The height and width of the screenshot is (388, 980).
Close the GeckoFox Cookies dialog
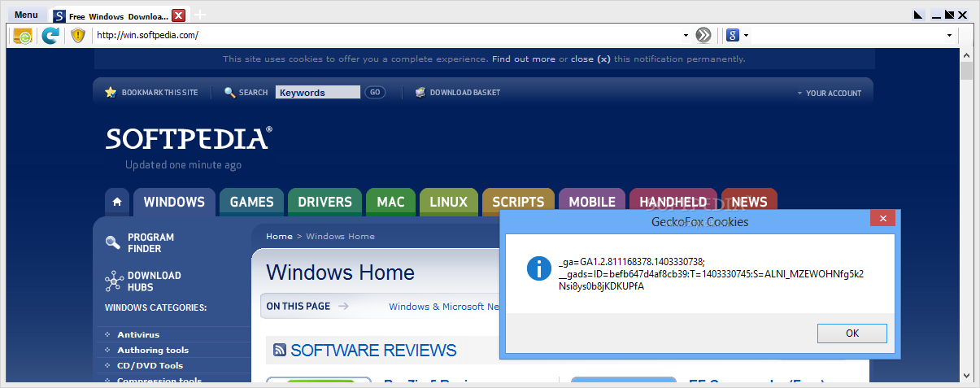point(882,218)
